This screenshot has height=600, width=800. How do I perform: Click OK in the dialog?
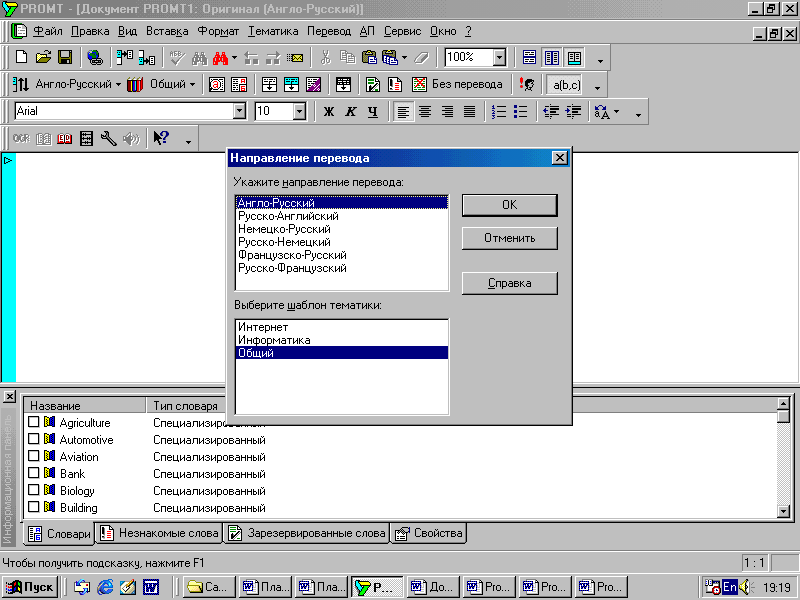point(510,205)
